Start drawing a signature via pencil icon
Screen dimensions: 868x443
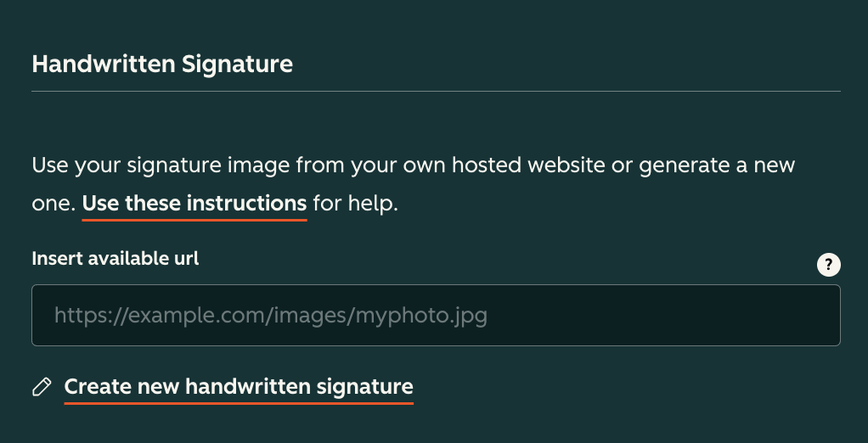point(41,387)
